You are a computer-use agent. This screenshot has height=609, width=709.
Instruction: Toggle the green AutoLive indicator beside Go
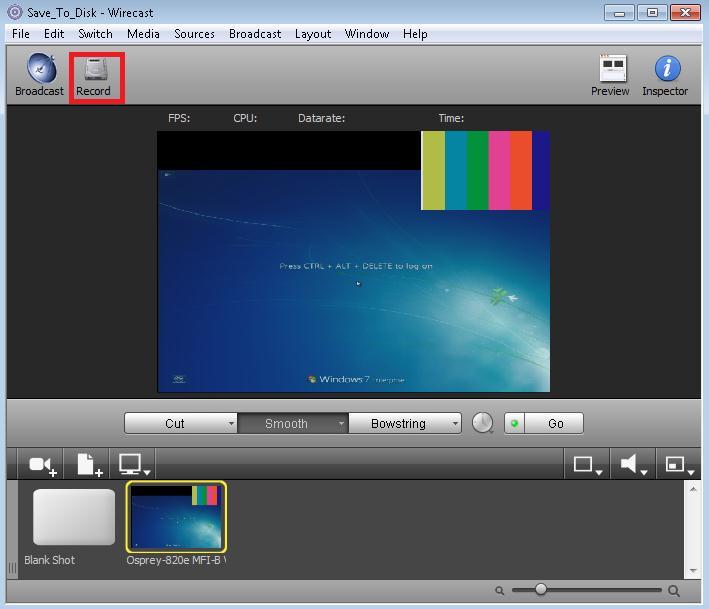(x=514, y=424)
